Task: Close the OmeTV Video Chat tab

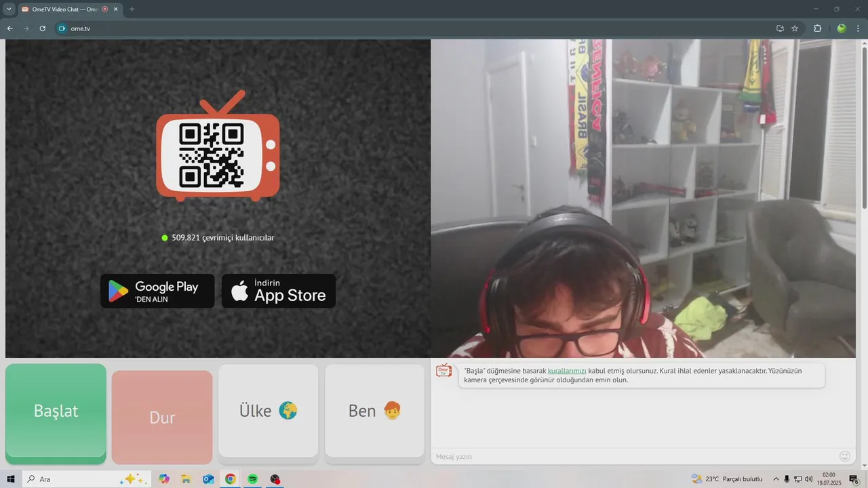Action: click(x=115, y=9)
